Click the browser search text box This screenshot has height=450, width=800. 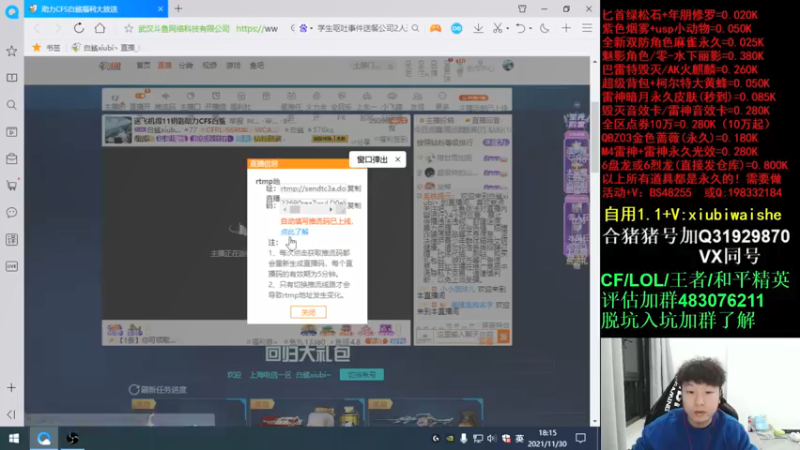tap(362, 29)
